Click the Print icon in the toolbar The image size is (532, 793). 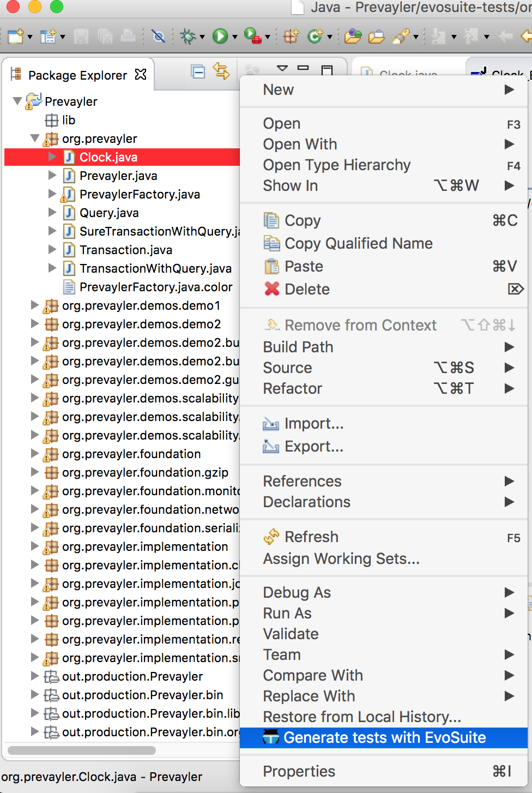[x=126, y=36]
